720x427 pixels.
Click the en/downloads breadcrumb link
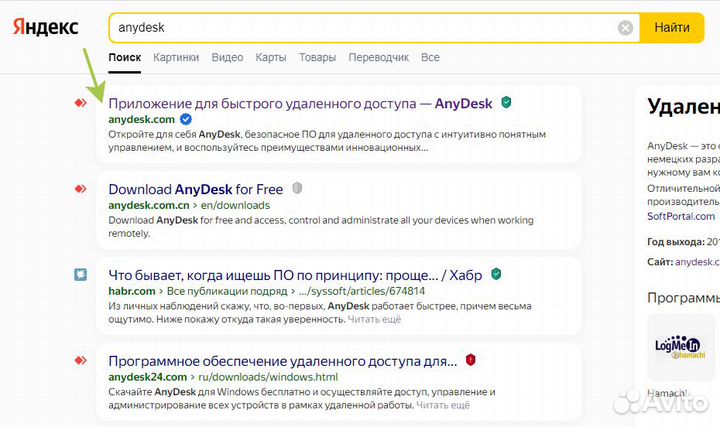click(235, 205)
